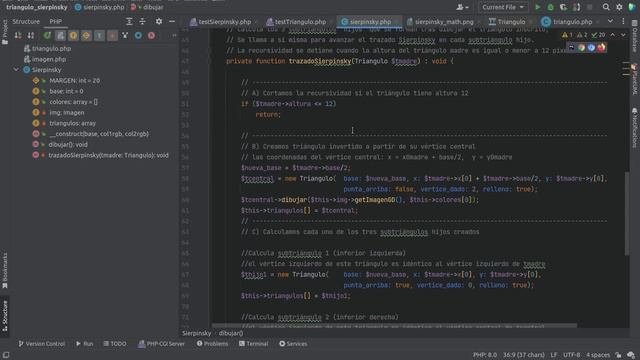Click UTF-8 encoding in status bar
640x360 pixels.
[571, 355]
